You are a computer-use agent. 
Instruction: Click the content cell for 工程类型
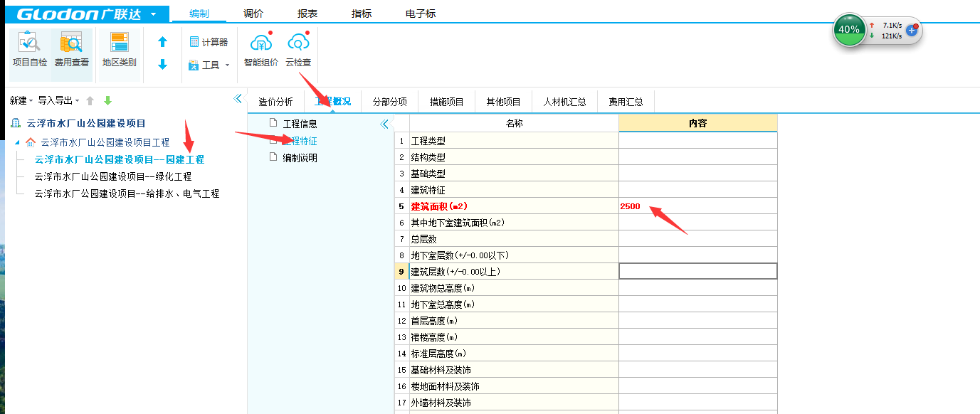point(698,141)
